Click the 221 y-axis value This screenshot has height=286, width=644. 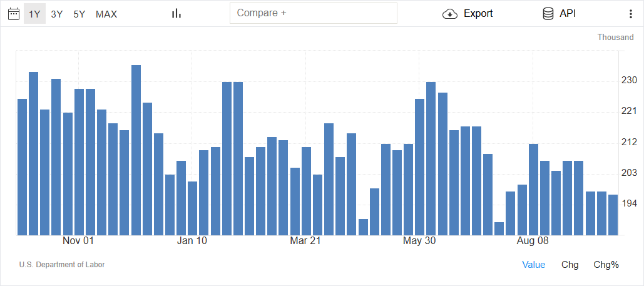(629, 111)
